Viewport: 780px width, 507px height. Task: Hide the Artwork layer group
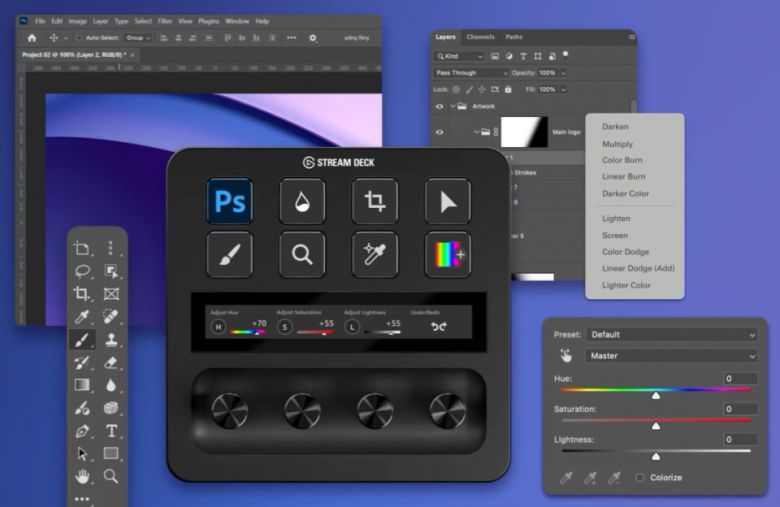[x=439, y=106]
